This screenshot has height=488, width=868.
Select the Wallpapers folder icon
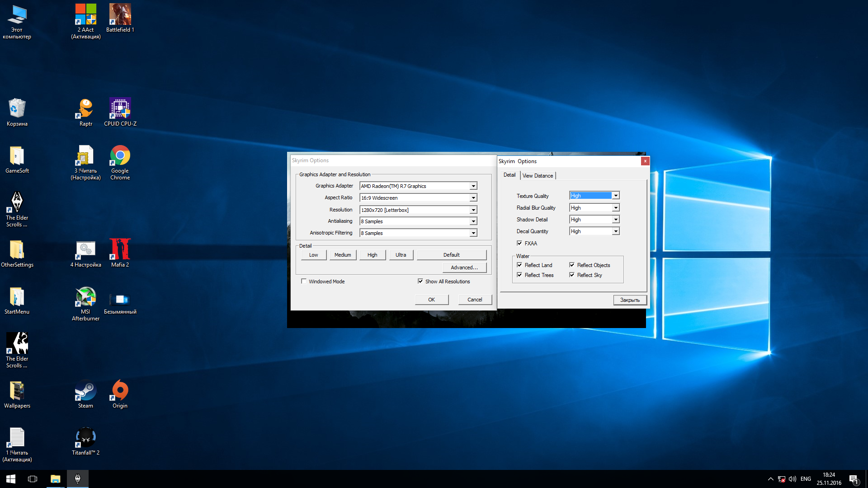point(17,394)
